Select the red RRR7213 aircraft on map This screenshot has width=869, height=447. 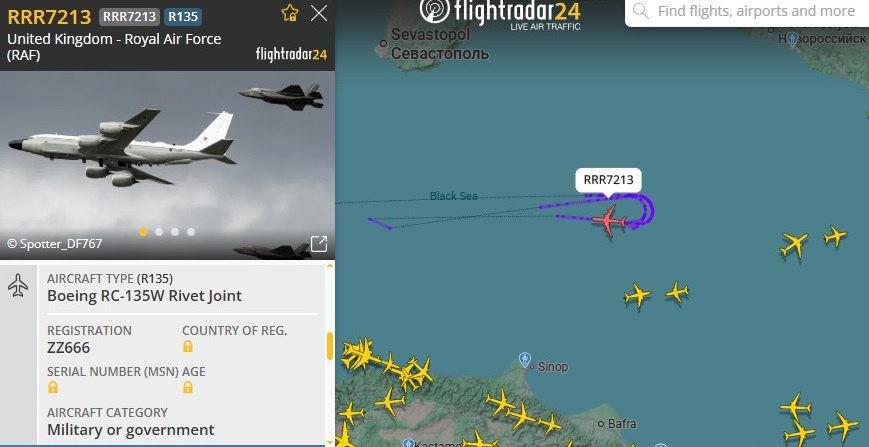[x=609, y=220]
